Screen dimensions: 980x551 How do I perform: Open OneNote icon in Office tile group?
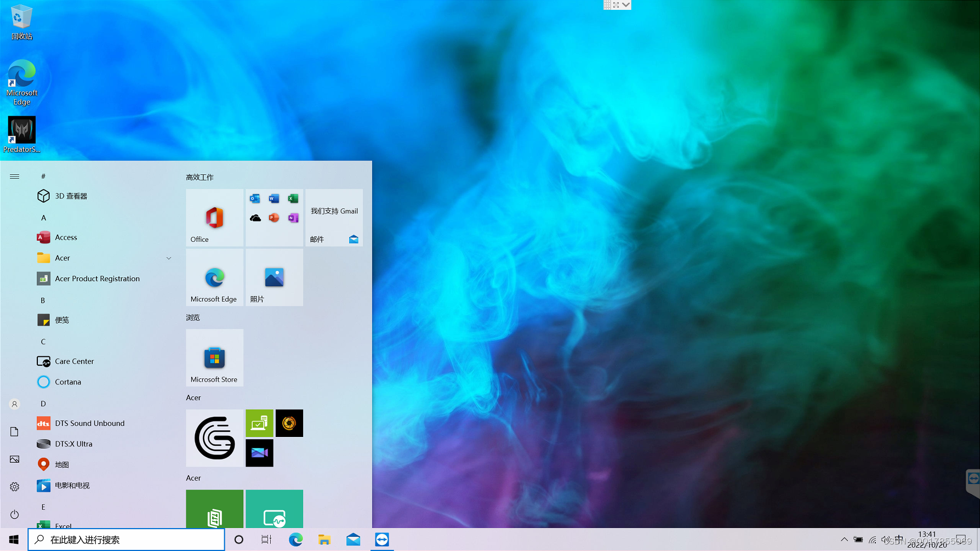(x=293, y=218)
